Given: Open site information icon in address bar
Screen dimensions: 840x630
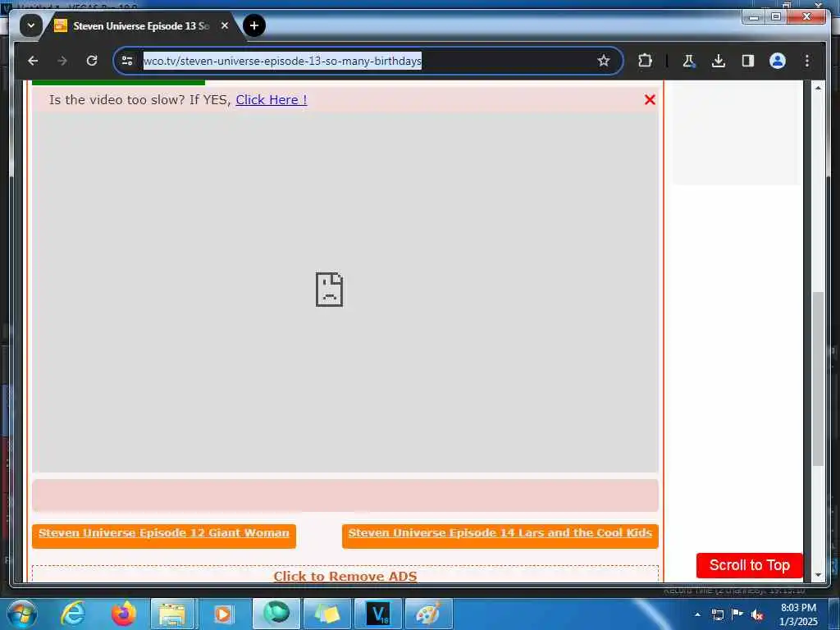Looking at the screenshot, I should point(127,61).
